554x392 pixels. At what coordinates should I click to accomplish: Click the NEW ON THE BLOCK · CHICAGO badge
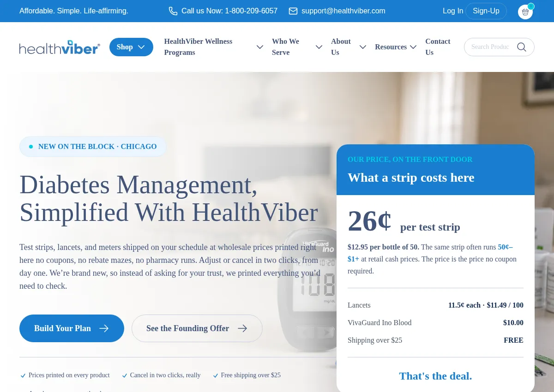coord(93,147)
